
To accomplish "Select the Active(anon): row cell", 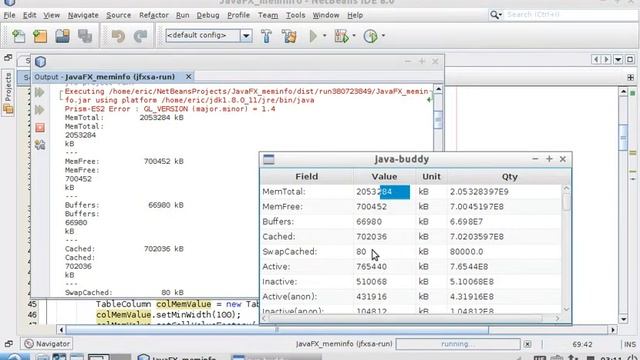I will [x=307, y=297].
